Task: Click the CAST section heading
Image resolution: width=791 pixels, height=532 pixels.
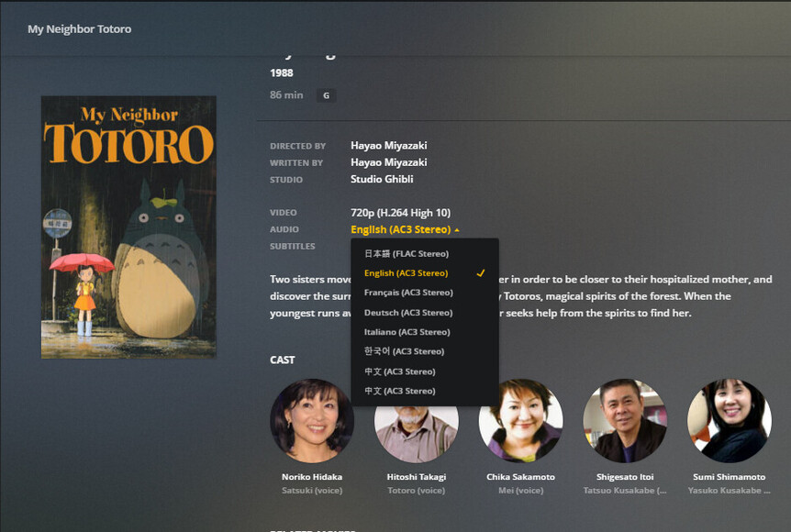Action: point(282,360)
